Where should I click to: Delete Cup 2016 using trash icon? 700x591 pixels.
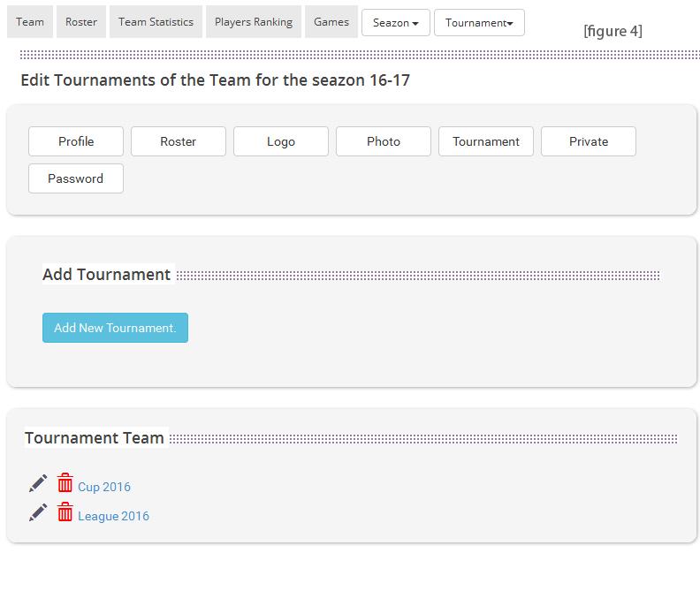pyautogui.click(x=65, y=483)
